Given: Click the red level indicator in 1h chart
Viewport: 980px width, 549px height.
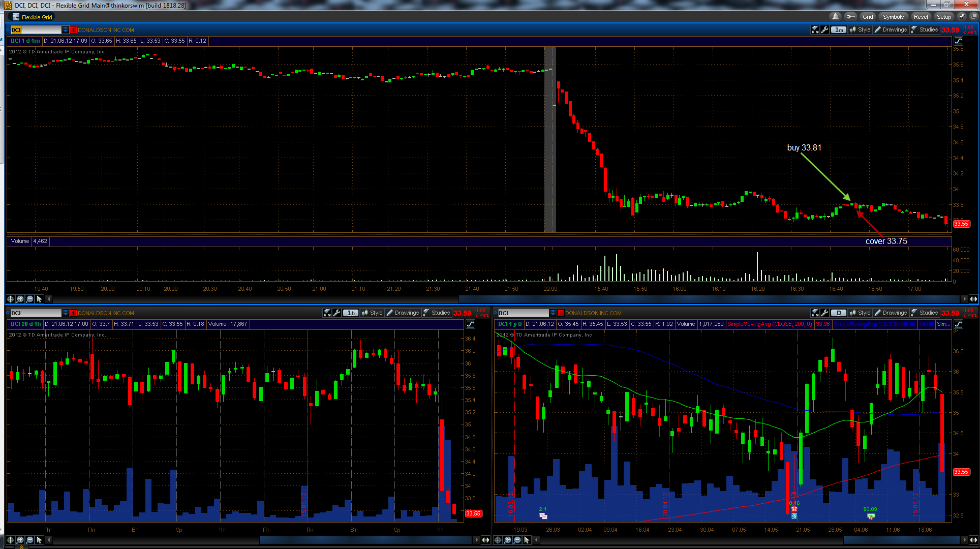Looking at the screenshot, I should coord(74,313).
